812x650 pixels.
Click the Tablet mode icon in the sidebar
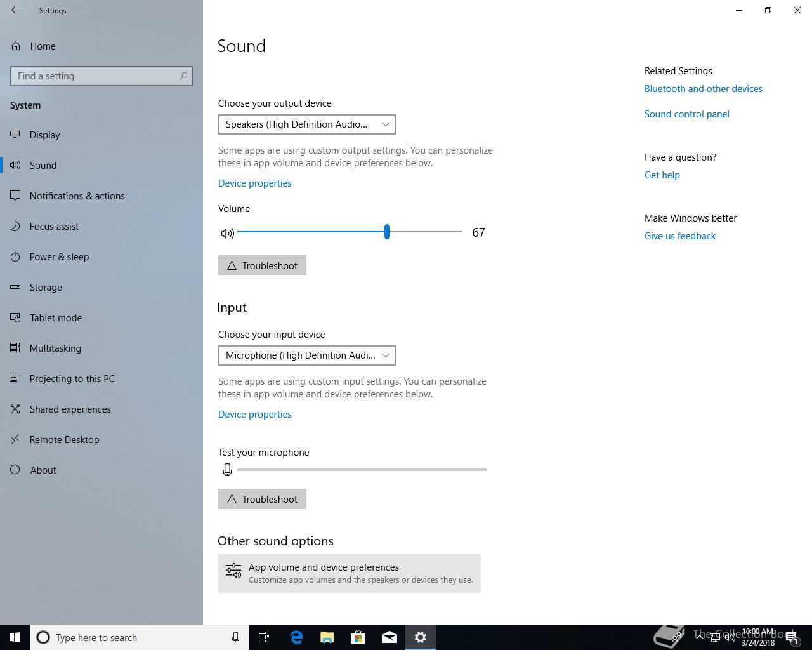16,318
